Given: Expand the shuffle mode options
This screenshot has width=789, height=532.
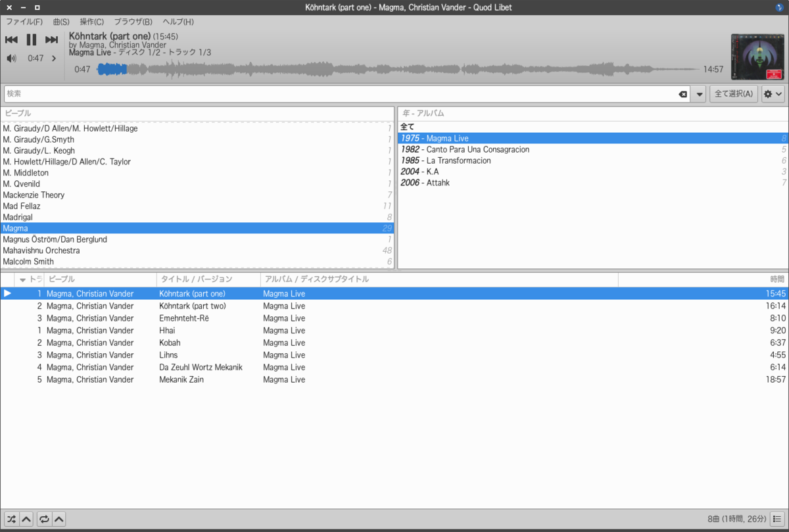Looking at the screenshot, I should 26,519.
